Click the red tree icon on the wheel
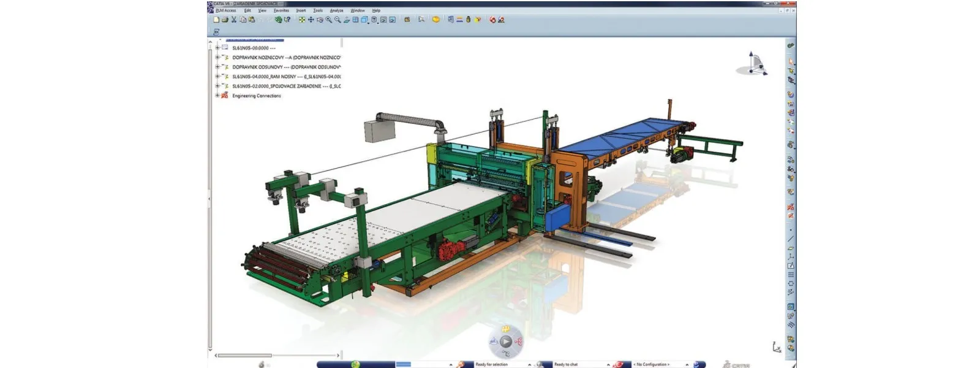The width and height of the screenshot is (980, 368). 519,342
